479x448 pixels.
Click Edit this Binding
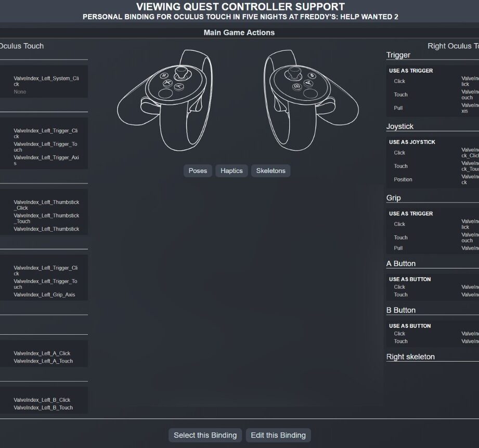click(278, 435)
